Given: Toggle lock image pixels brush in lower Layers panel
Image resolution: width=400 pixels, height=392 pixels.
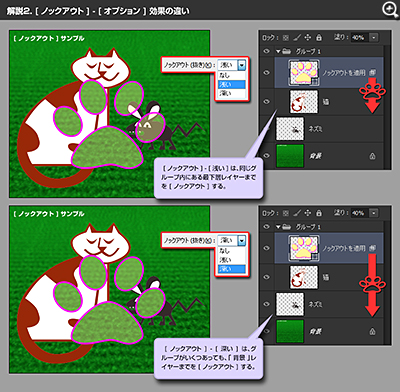Looking at the screenshot, I should tap(297, 213).
